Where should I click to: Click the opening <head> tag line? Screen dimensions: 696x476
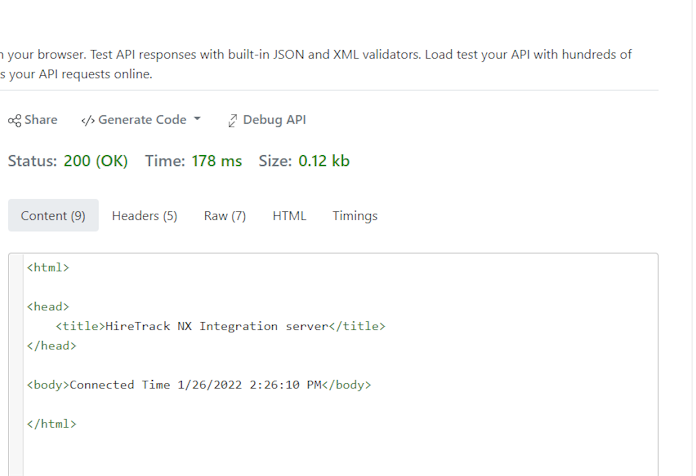tap(48, 306)
